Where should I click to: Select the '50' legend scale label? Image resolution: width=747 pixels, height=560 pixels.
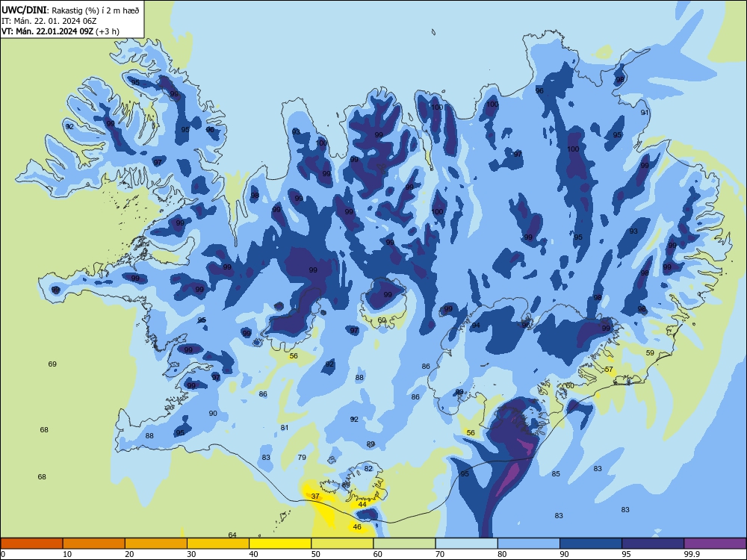point(316,554)
